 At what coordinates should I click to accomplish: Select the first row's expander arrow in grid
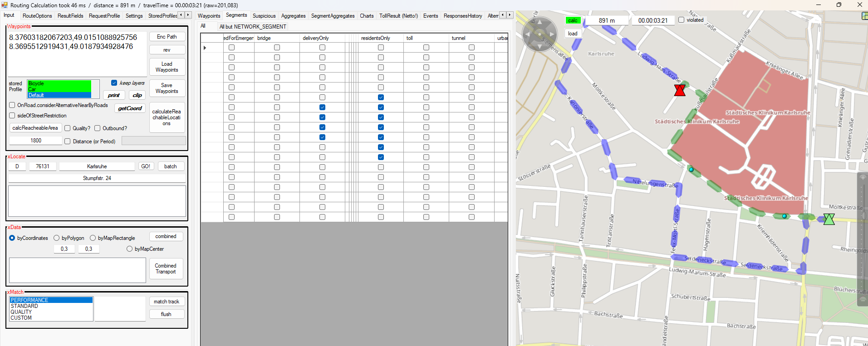click(205, 48)
